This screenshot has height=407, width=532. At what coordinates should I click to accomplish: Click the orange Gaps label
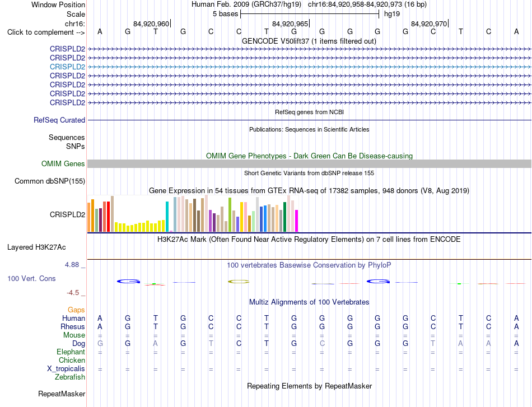pos(76,310)
